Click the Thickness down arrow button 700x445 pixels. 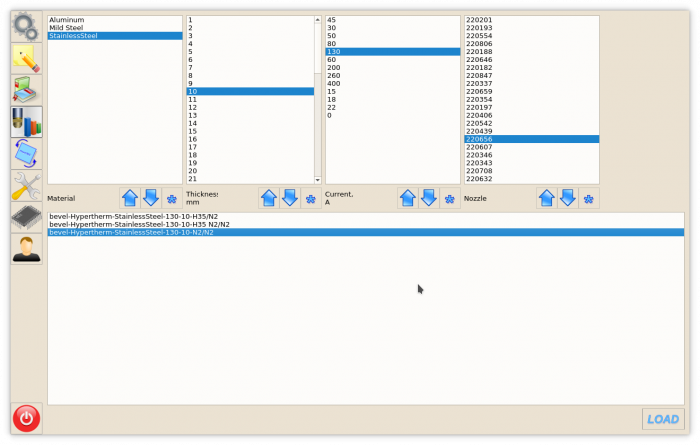pyautogui.click(x=290, y=198)
